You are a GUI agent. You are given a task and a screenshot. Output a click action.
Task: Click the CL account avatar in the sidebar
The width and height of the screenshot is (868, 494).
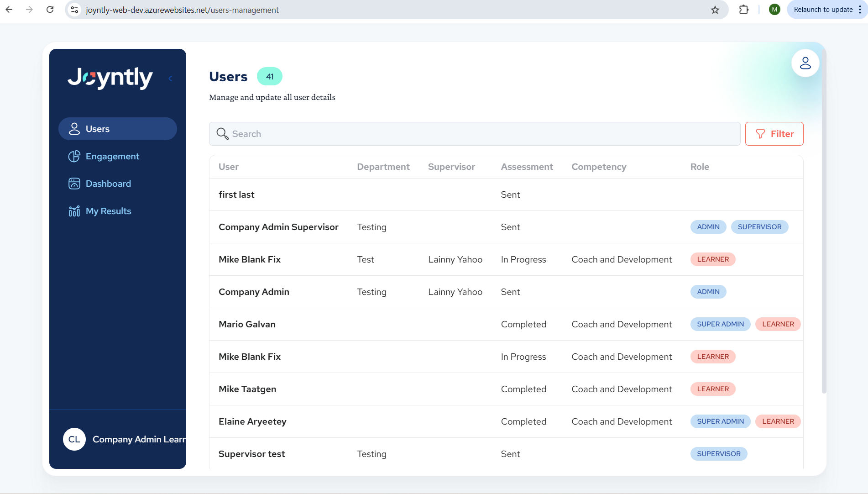click(x=74, y=439)
